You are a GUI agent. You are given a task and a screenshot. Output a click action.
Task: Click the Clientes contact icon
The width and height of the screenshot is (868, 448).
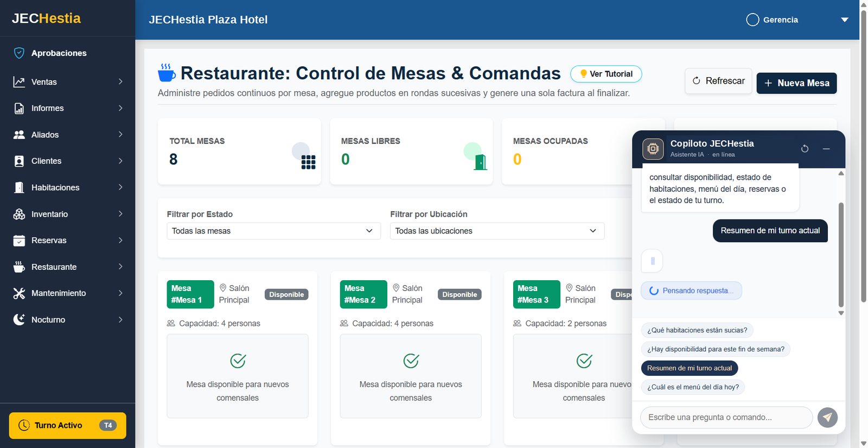pyautogui.click(x=19, y=161)
